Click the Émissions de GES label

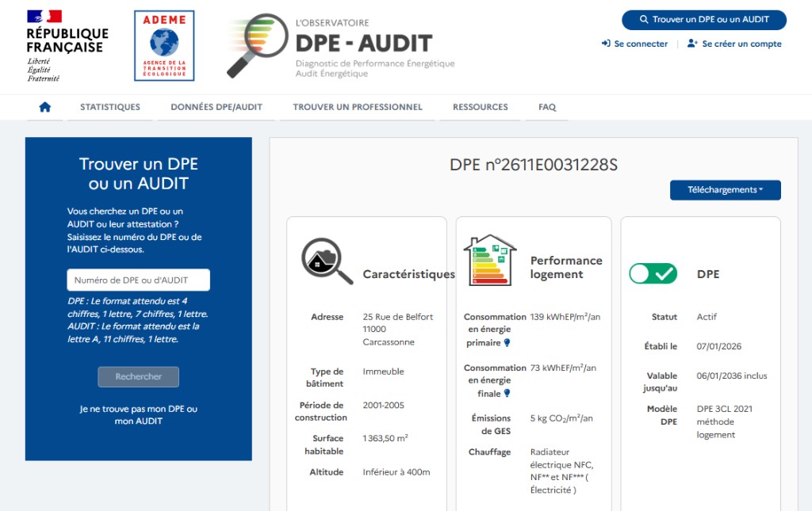tap(491, 425)
